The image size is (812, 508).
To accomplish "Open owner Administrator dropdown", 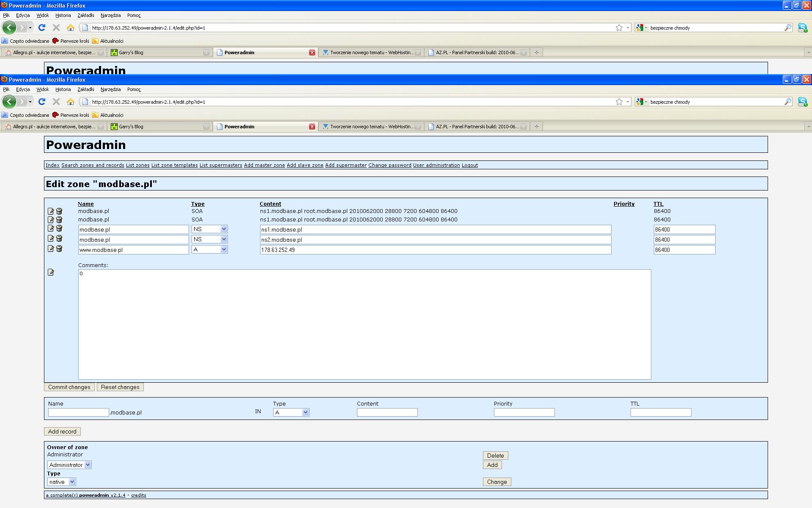I will click(88, 465).
